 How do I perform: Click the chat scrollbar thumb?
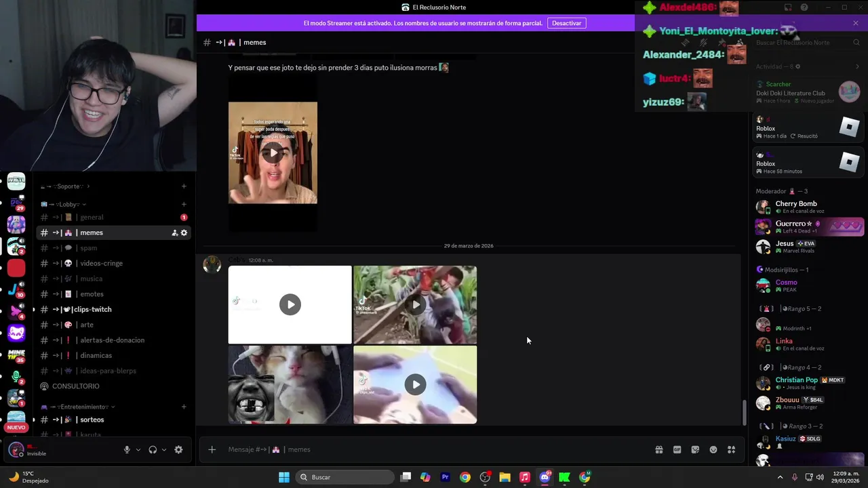pos(744,413)
